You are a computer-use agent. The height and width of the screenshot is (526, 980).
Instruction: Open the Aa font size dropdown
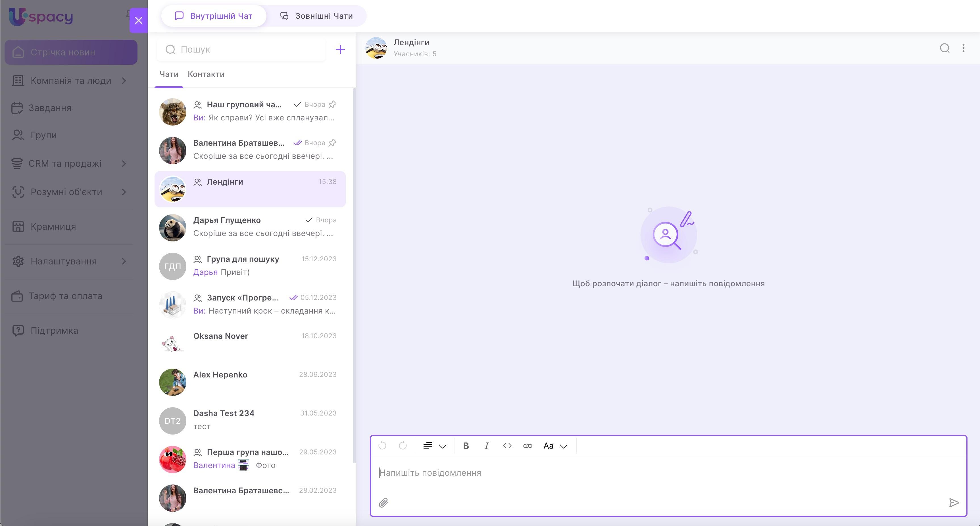click(x=555, y=446)
